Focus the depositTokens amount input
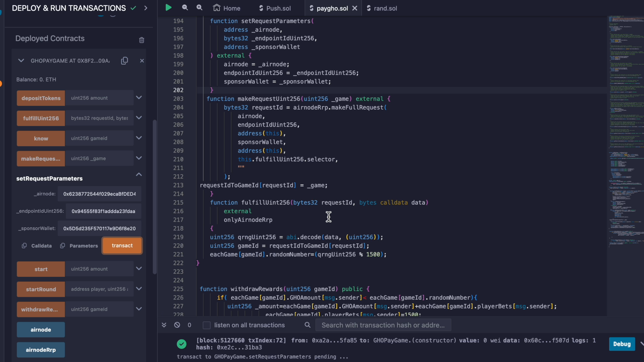Viewport: 644px width, 362px height. click(x=99, y=98)
